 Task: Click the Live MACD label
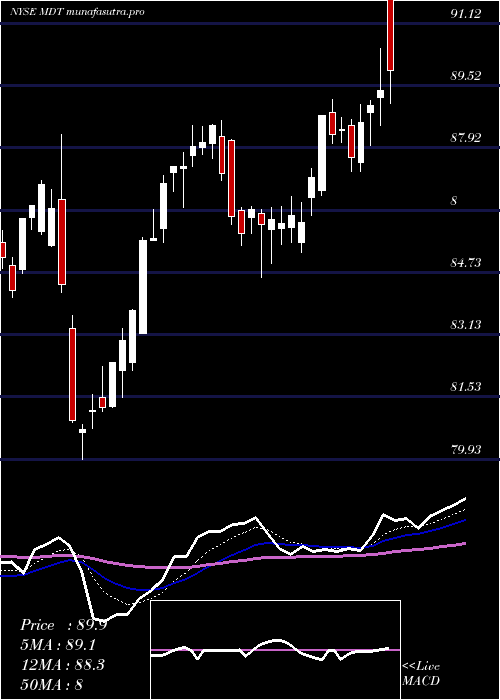click(x=421, y=674)
